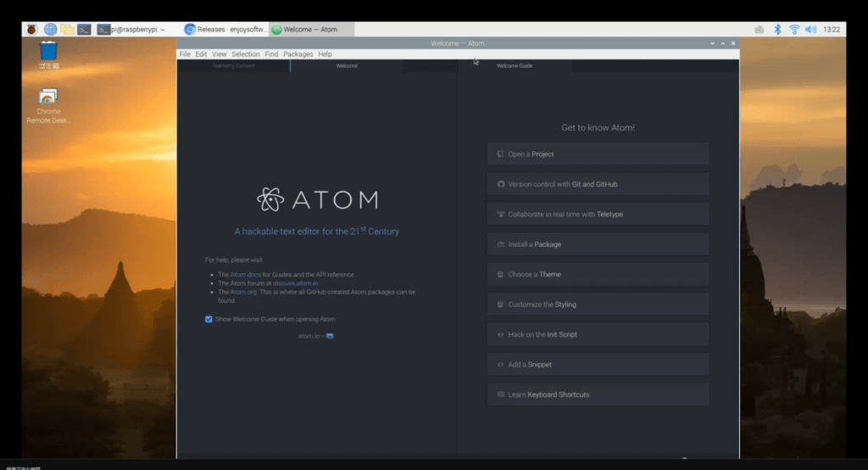
Task: Open the Chrome Remote Desktop desktop icon
Action: (x=48, y=98)
